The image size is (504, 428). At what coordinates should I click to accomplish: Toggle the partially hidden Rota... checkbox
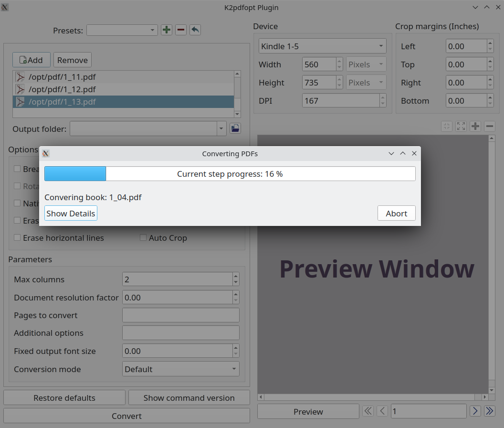point(17,186)
